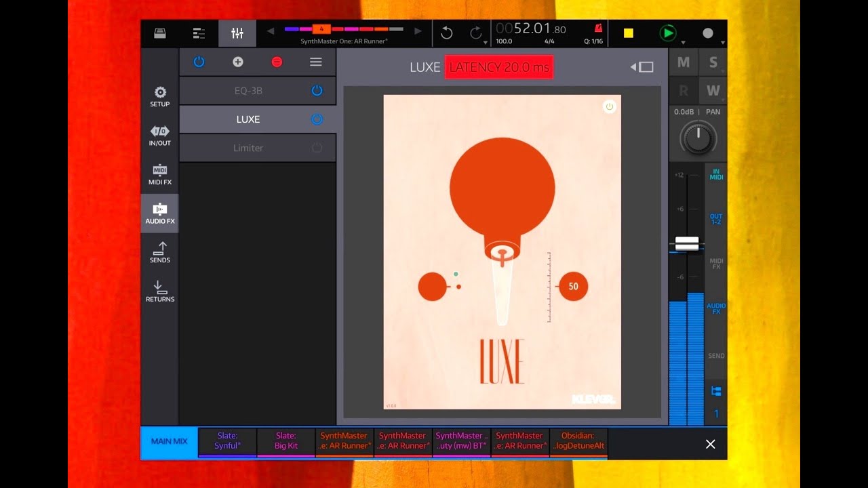868x488 pixels.
Task: Click the small orange left circle control
Action: (432, 287)
